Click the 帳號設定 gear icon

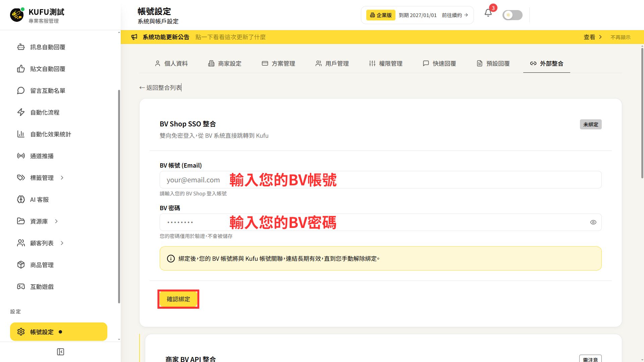click(x=21, y=332)
